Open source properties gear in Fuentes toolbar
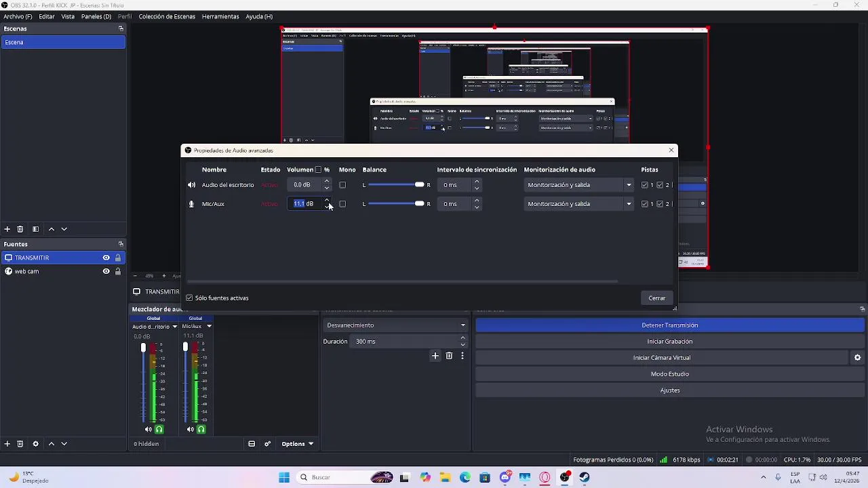 [35, 444]
